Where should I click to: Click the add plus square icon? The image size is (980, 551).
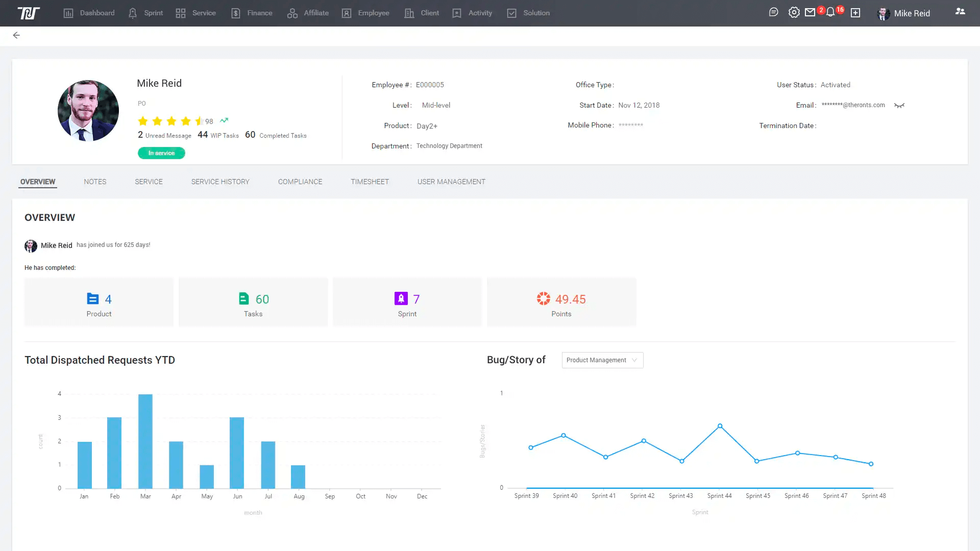(855, 13)
